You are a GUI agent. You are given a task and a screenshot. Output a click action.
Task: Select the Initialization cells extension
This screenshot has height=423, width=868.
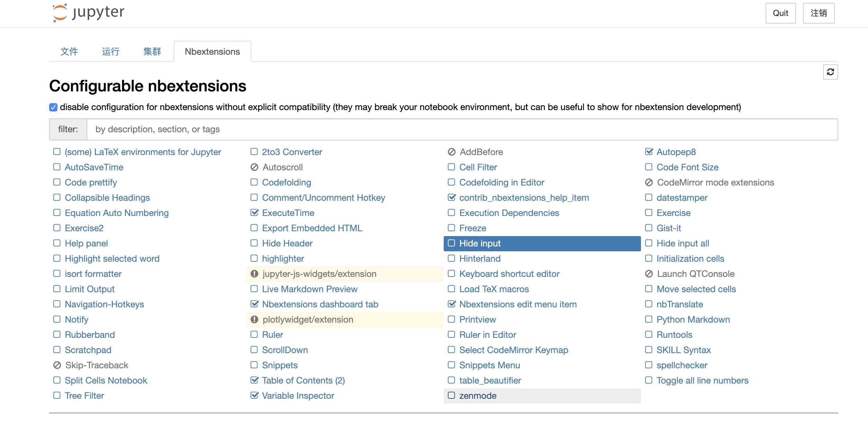tap(690, 259)
